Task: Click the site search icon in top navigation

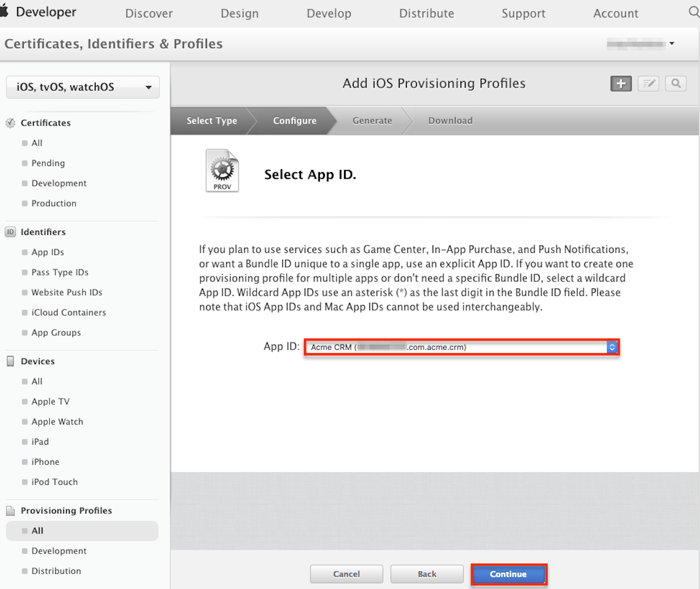Action: click(x=694, y=12)
